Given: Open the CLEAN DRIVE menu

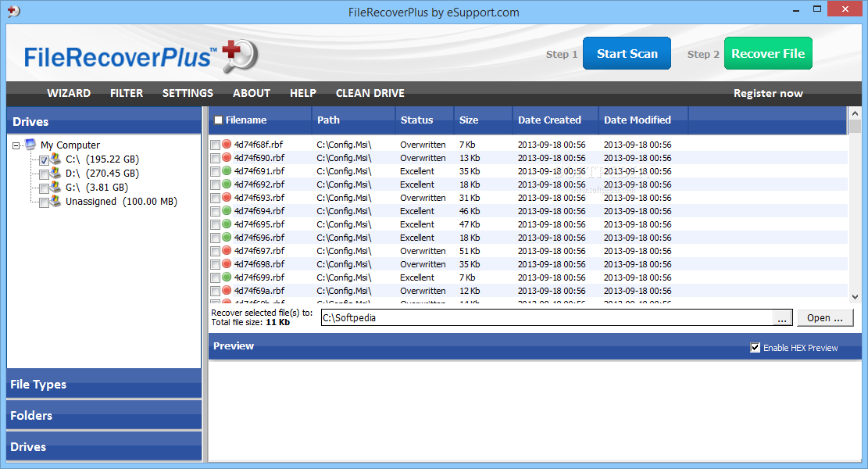Looking at the screenshot, I should point(370,93).
